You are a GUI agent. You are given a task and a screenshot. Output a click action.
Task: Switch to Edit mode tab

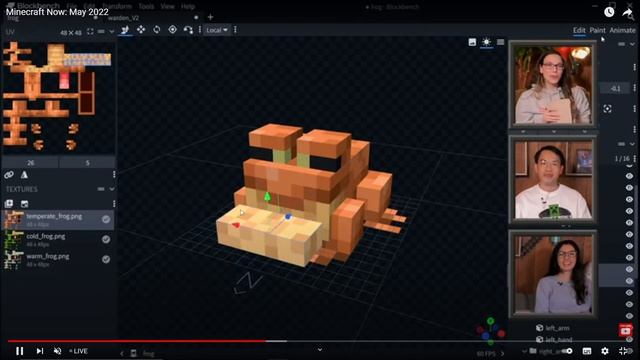[x=579, y=30]
